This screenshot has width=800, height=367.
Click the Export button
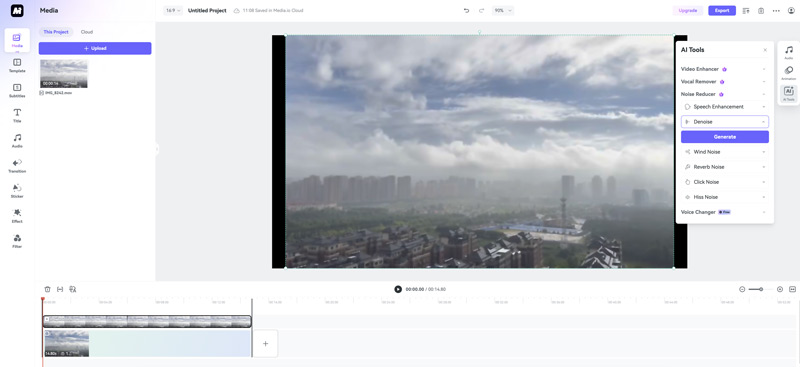[721, 10]
